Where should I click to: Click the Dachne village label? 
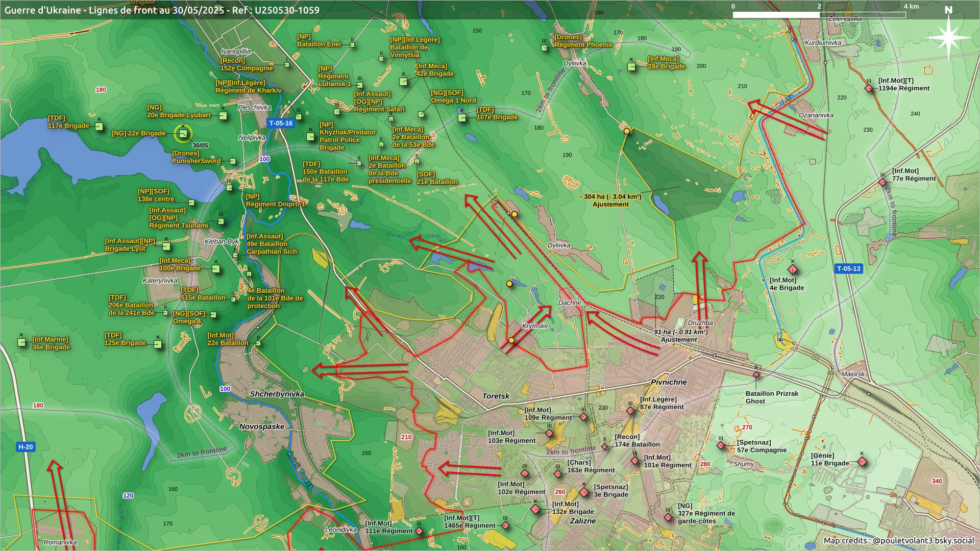[570, 303]
